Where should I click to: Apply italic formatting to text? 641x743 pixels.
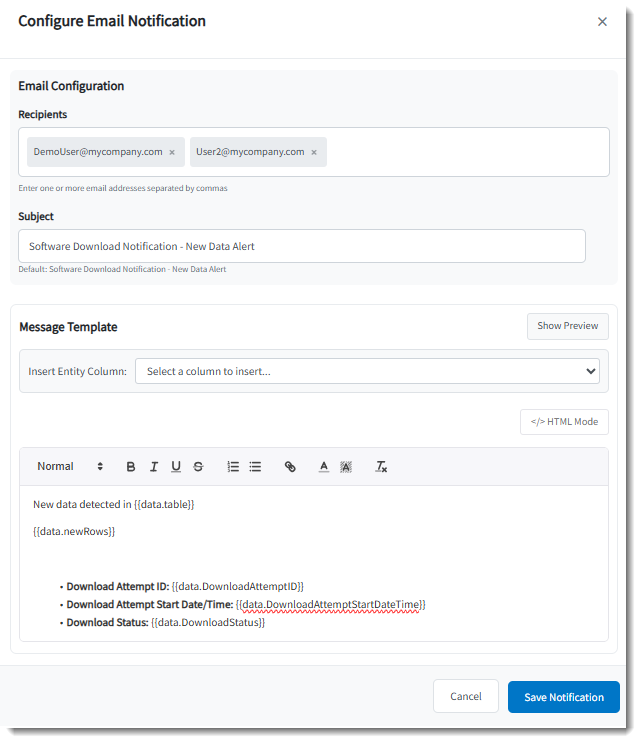pos(154,467)
